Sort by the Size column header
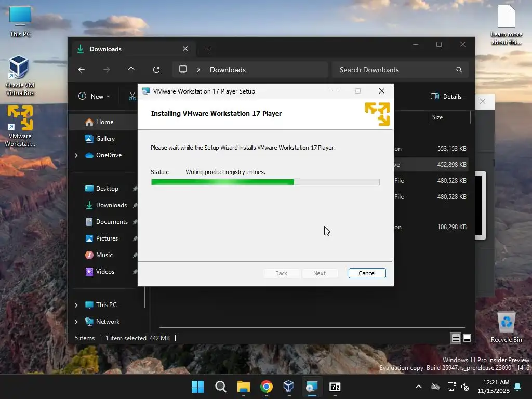This screenshot has width=532, height=399. [449, 117]
